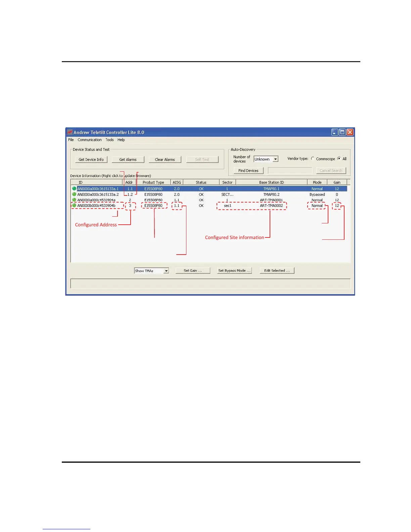Select the Commscope vendor type radio

pos(313,159)
